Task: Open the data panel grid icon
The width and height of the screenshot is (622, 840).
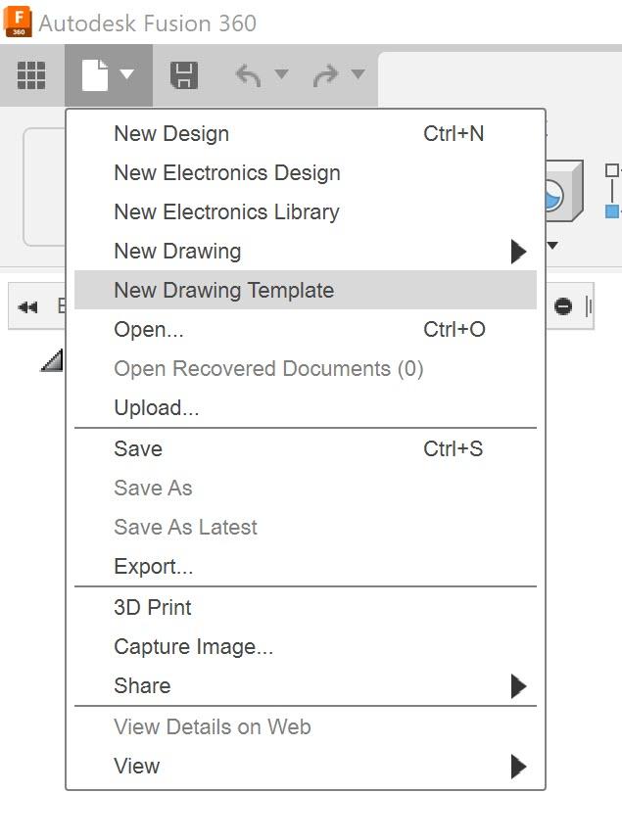Action: pos(32,75)
